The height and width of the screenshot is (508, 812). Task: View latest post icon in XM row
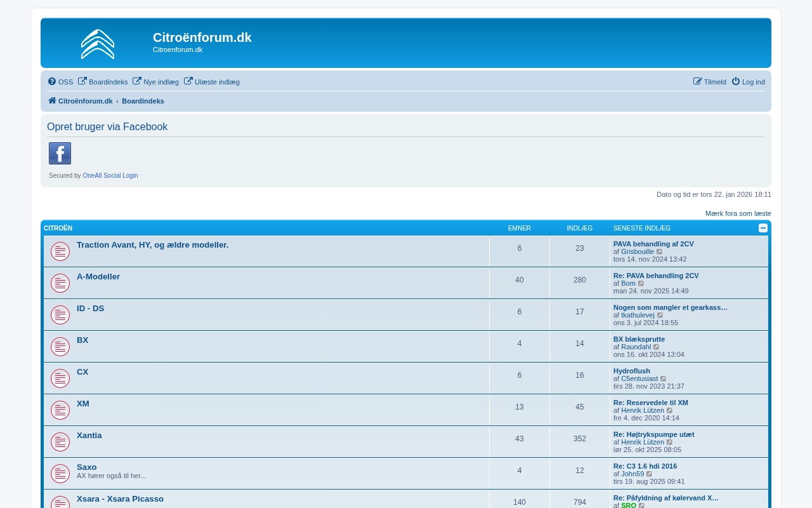click(x=670, y=411)
